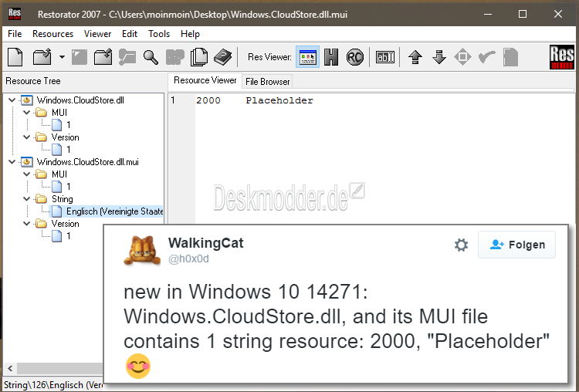Screen dimensions: 579x392
Task: Collapse the Windows.CloudStore.dll.mui tree node
Action: 12,162
